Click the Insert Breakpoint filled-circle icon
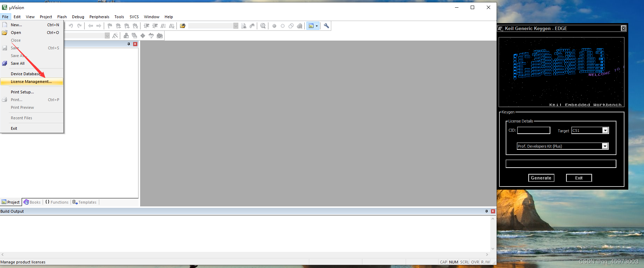Screen dimensions: 644x268 pos(274,26)
